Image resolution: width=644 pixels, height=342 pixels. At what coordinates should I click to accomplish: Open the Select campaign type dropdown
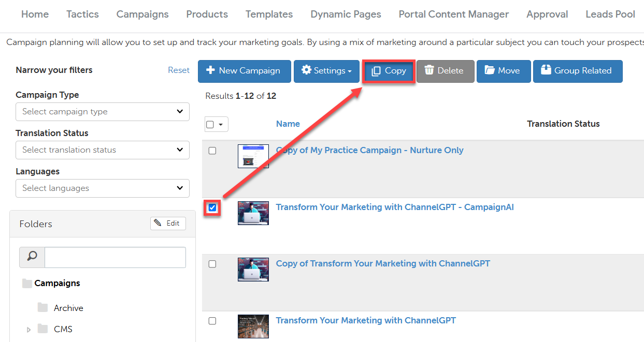[103, 112]
